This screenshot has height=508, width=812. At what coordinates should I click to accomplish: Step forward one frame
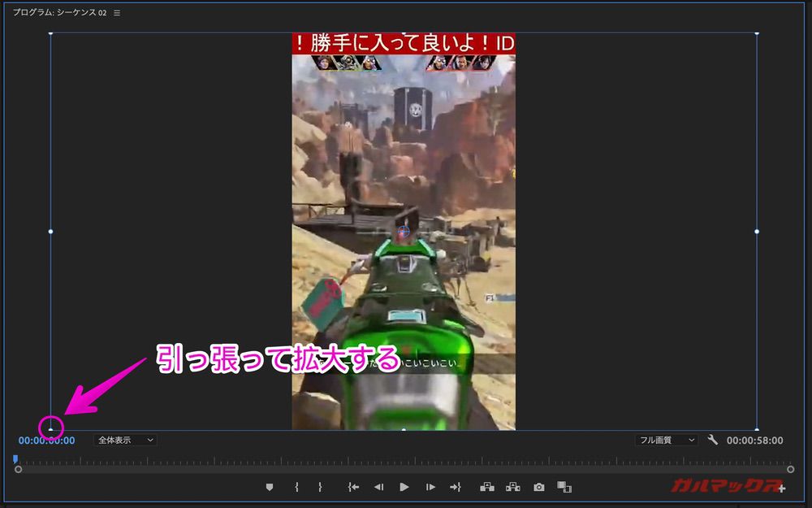tap(430, 487)
